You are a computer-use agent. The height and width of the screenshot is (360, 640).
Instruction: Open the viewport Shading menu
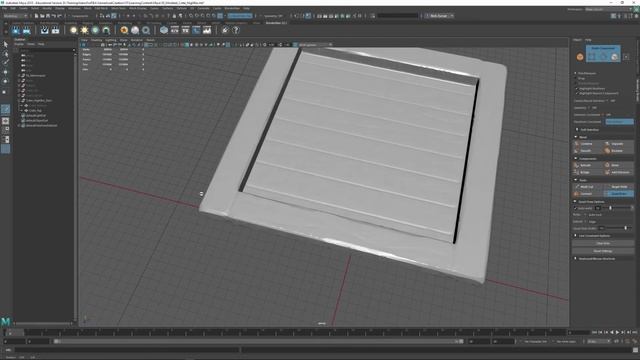pyautogui.click(x=97, y=40)
